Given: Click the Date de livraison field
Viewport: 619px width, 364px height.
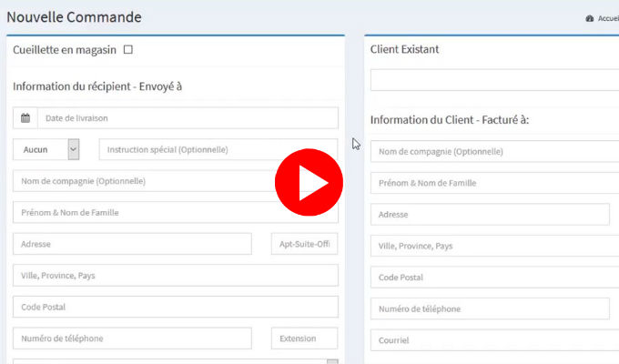Looking at the screenshot, I should point(188,118).
